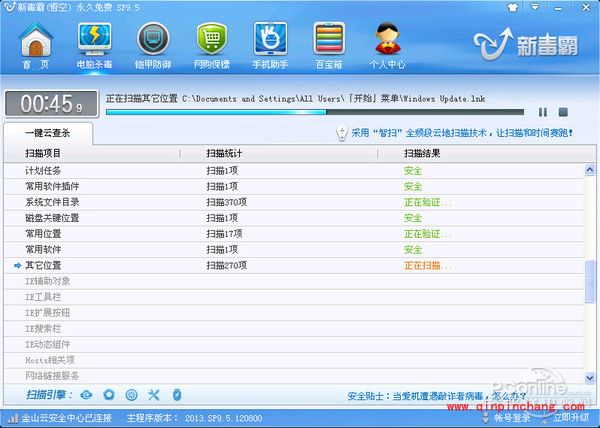
Task: Open 帐号登录 account login
Action: pos(512,417)
